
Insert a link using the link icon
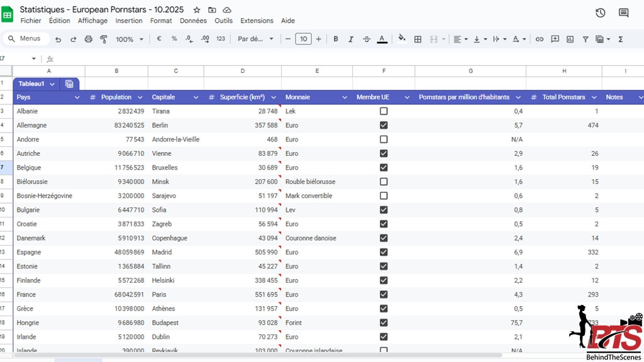(539, 39)
